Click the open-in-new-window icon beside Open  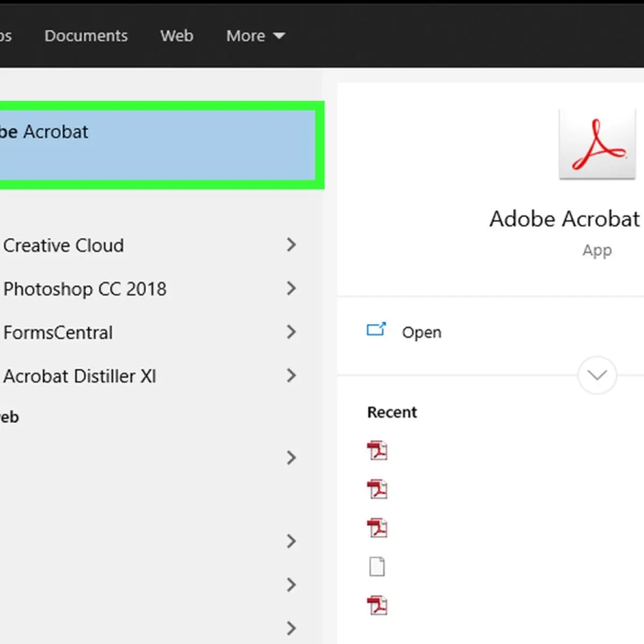(376, 329)
